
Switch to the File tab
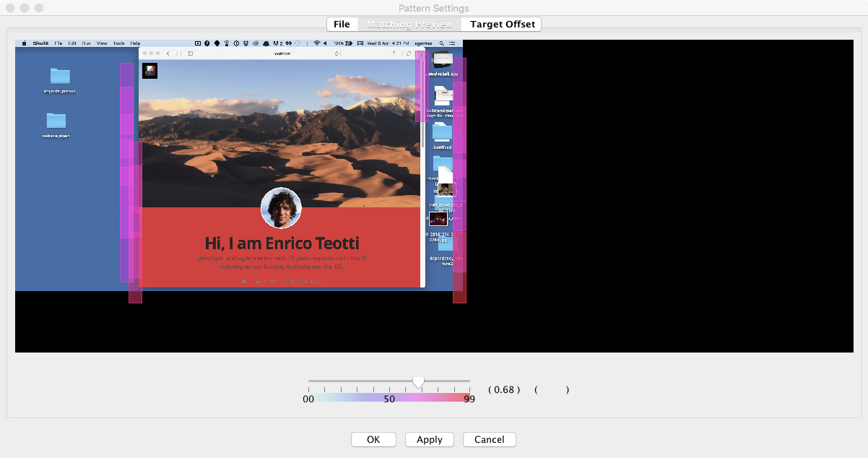point(342,25)
